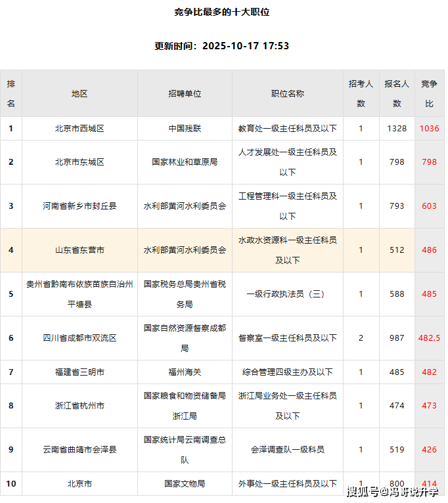
Task: Select 工程管理科一级主任科员及以下 cell
Action: 288,206
